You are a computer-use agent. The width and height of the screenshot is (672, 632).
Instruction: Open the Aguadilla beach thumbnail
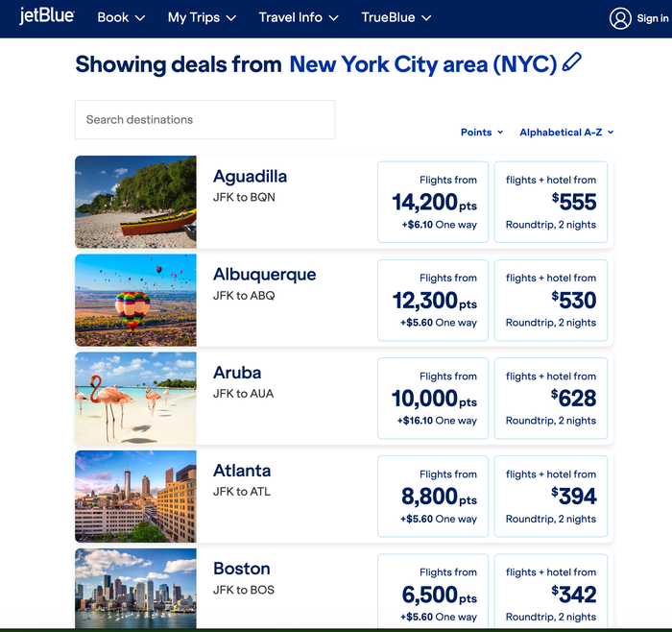tap(135, 202)
